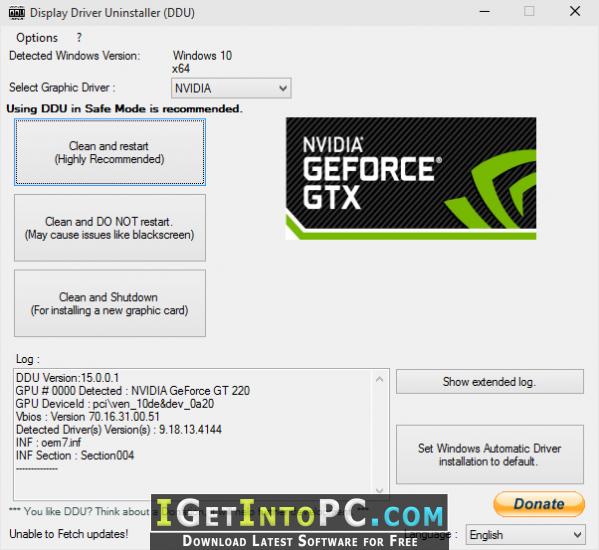599x550 pixels.
Task: Click the Donate button
Action: [539, 504]
